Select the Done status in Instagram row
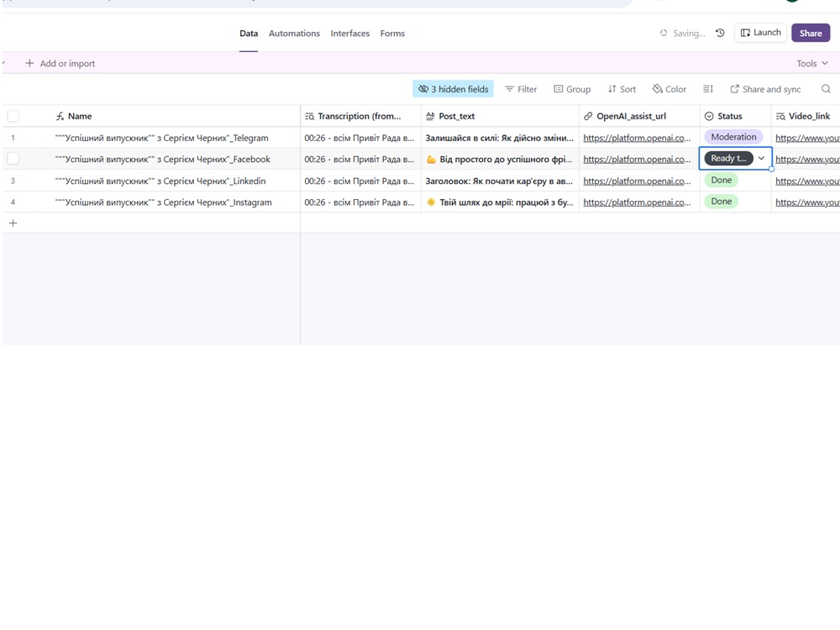840x630 pixels. click(721, 202)
